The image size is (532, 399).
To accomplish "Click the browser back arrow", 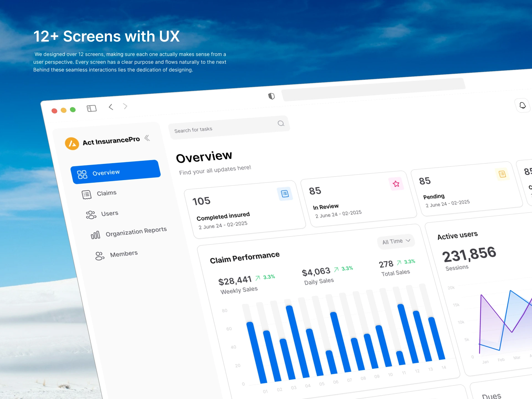I will (x=111, y=107).
